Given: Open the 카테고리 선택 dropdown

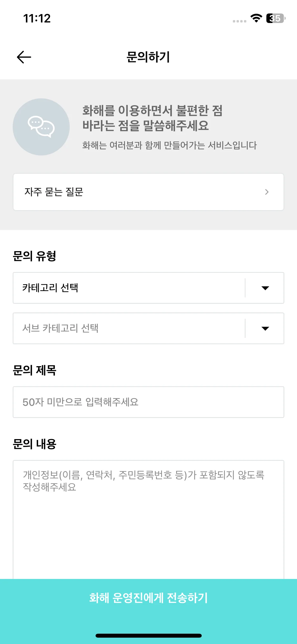Looking at the screenshot, I should (x=148, y=288).
